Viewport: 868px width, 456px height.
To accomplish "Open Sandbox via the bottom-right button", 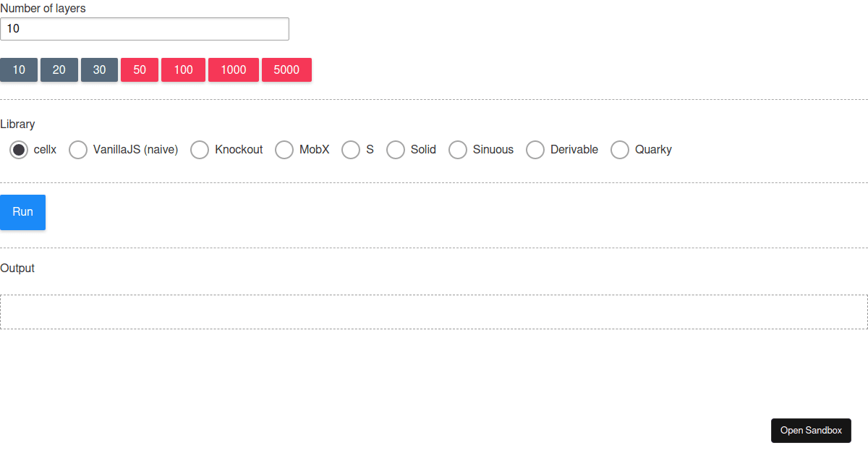I will pyautogui.click(x=811, y=430).
